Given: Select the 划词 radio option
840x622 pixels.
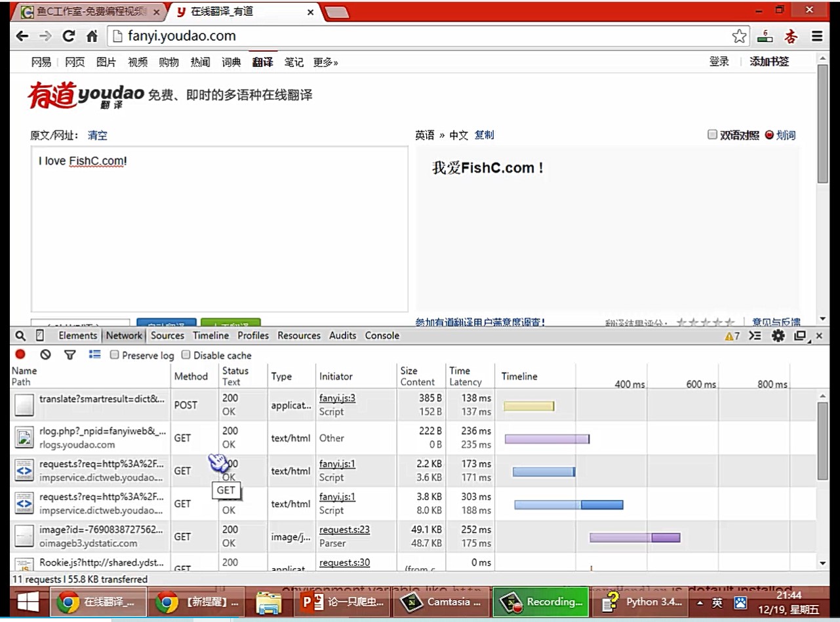Looking at the screenshot, I should click(x=769, y=135).
